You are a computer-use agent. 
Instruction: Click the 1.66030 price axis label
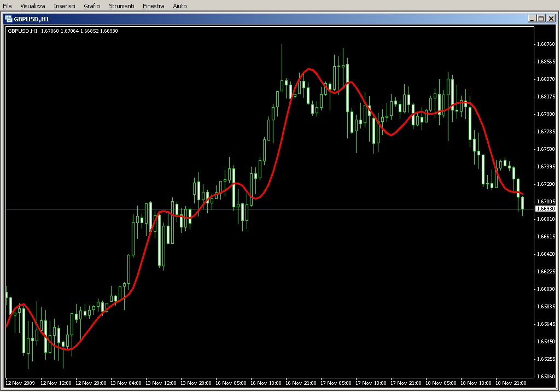click(546, 289)
